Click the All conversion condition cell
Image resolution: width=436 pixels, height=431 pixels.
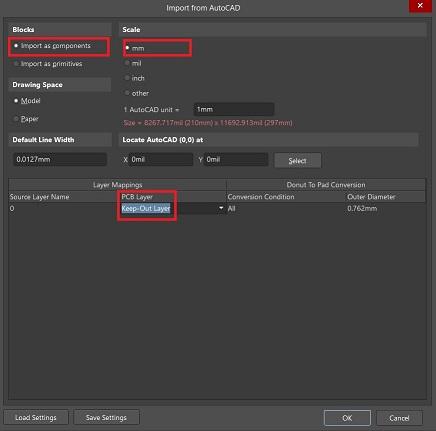click(231, 209)
